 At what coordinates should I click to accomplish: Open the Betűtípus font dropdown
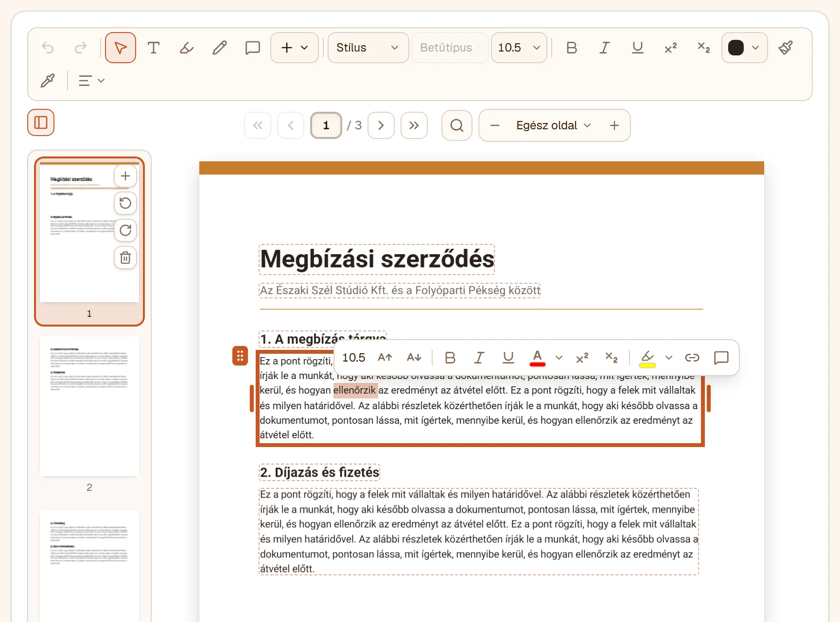click(x=450, y=48)
